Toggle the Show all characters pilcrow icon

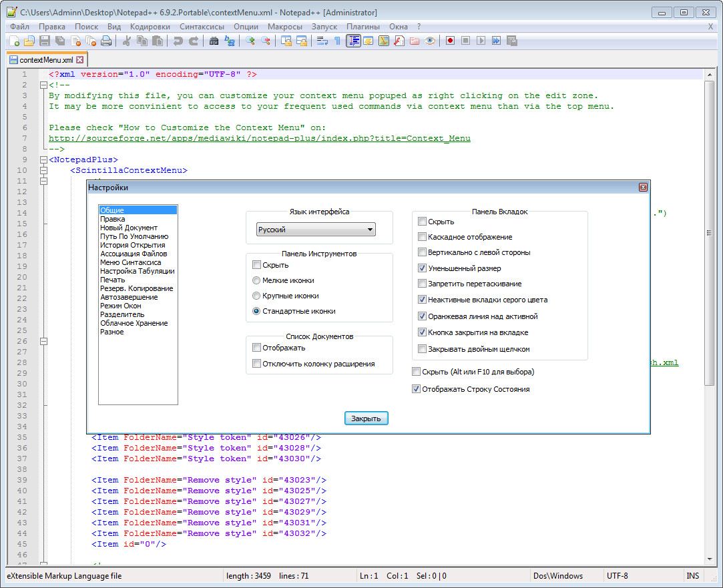point(338,41)
